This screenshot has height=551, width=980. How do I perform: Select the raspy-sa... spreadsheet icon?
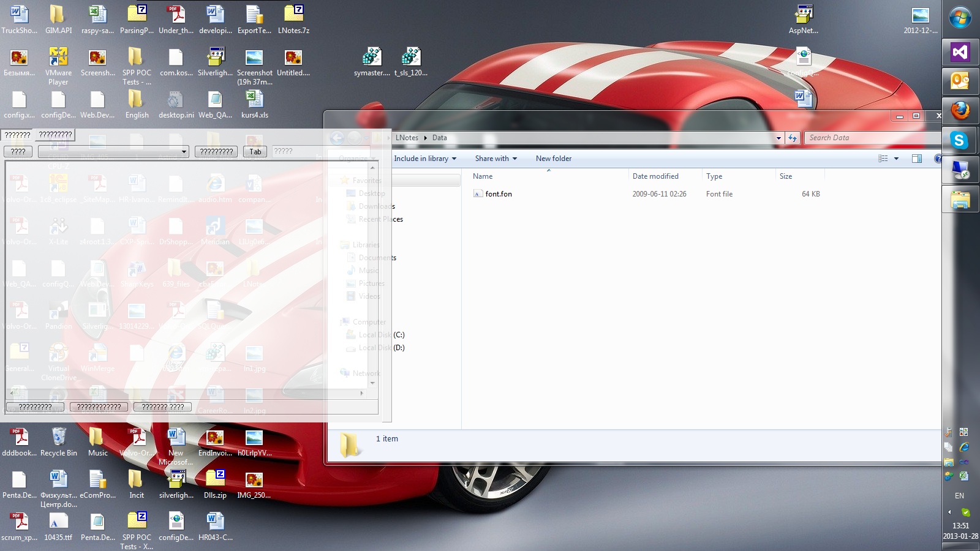97,19
